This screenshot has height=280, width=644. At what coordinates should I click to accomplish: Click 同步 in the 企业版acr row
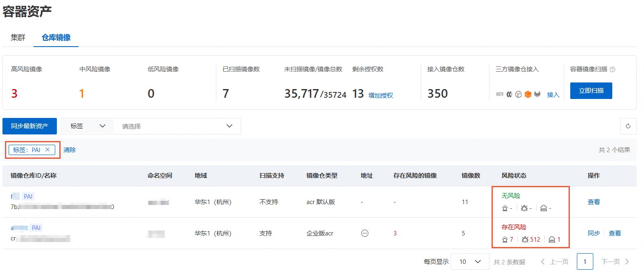(x=594, y=233)
